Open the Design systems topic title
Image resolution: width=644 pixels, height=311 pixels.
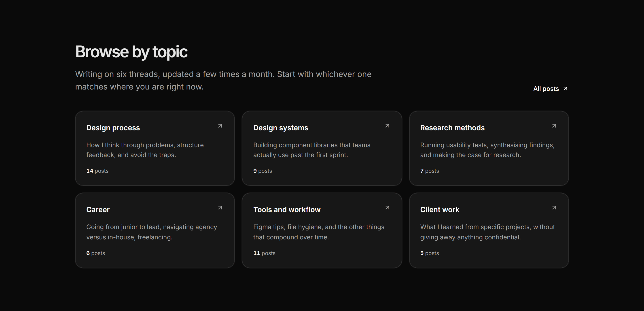[x=280, y=128]
